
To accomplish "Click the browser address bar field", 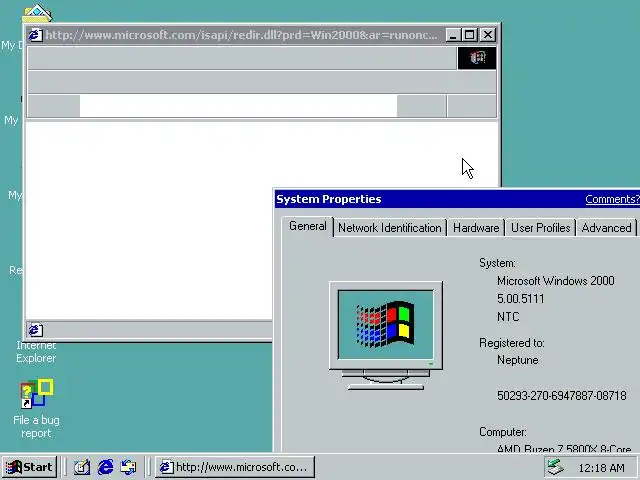I will [238, 106].
